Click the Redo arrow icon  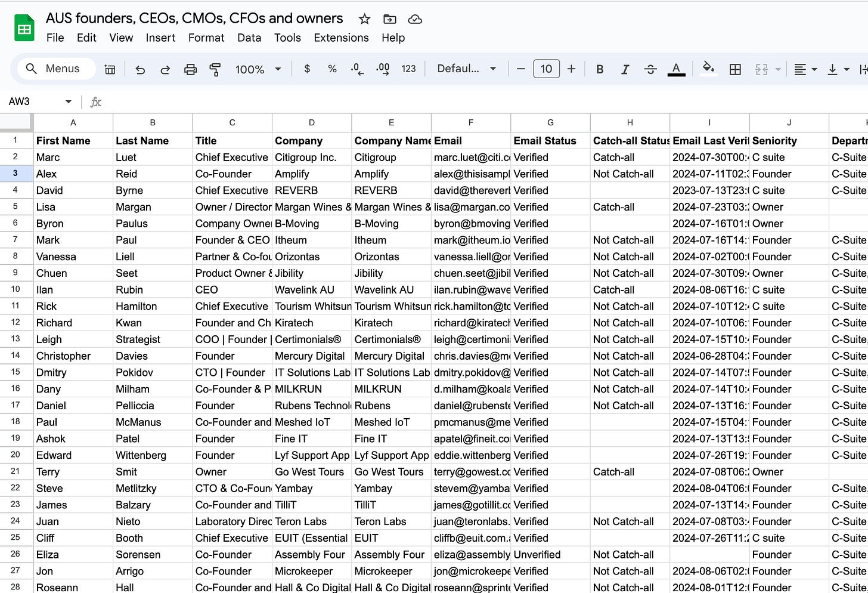coord(165,69)
